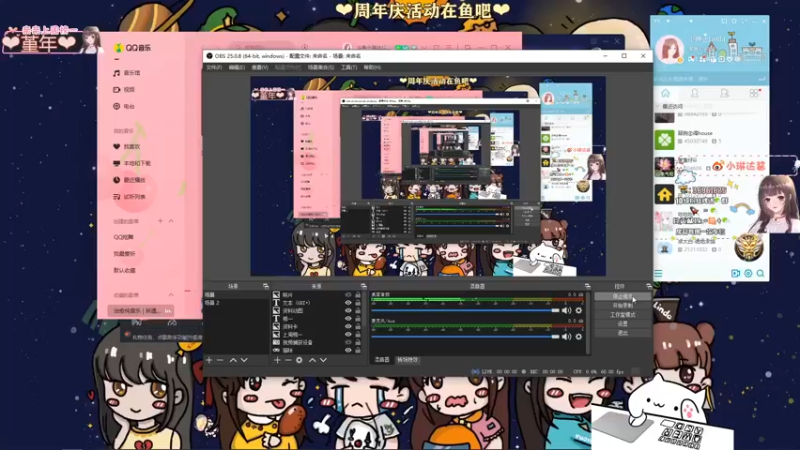
Task: Toggle visibility of 文本 (GDI+) source
Action: click(348, 303)
